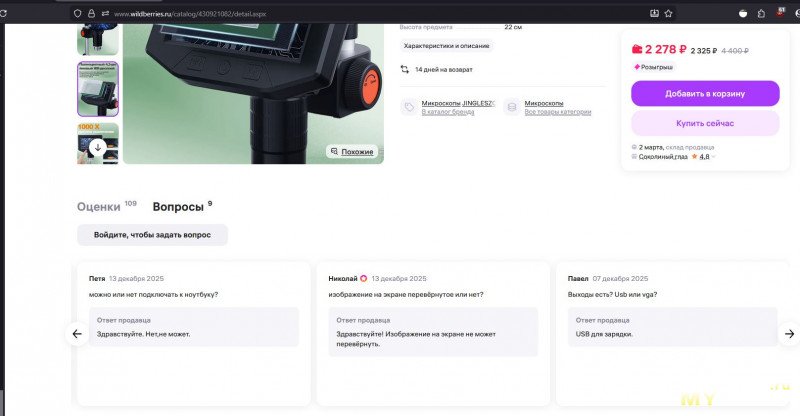Click the left carousel arrow in questions
800x416 pixels.
77,334
